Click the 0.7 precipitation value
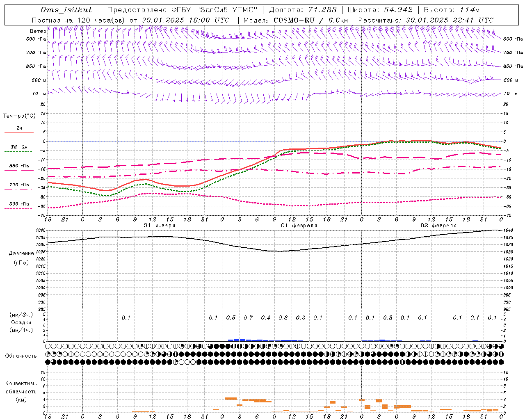This screenshot has height=420, width=525. [x=248, y=317]
